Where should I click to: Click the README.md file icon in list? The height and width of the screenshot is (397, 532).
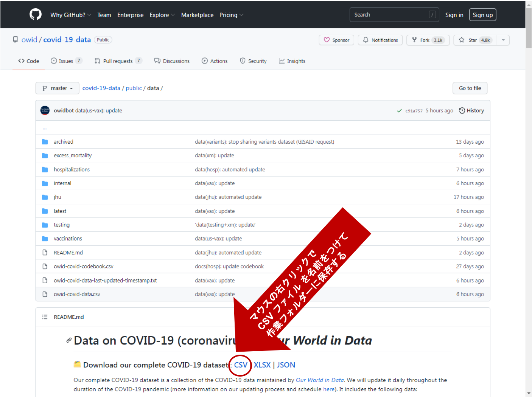45,253
